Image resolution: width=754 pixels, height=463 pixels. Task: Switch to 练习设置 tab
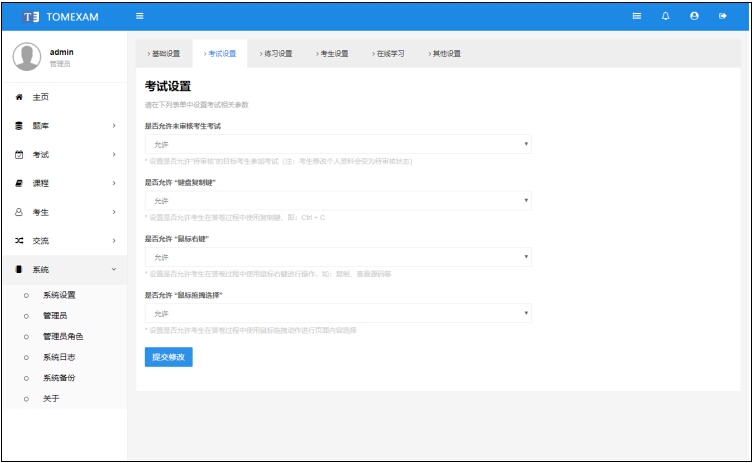(x=276, y=53)
